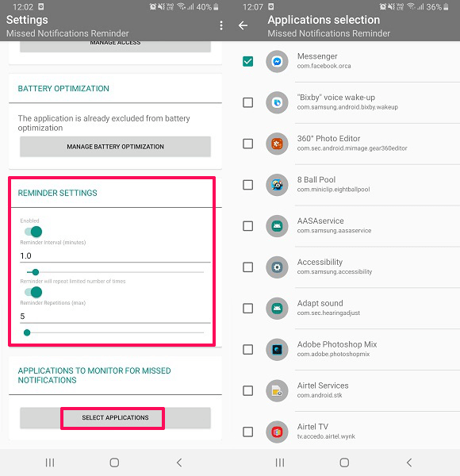460x476 pixels.
Task: Tap the battery indicator showing 40%
Action: [208, 6]
